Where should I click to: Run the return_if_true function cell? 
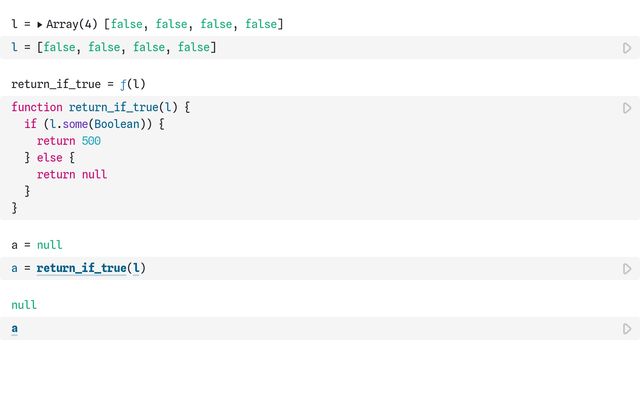tap(627, 108)
